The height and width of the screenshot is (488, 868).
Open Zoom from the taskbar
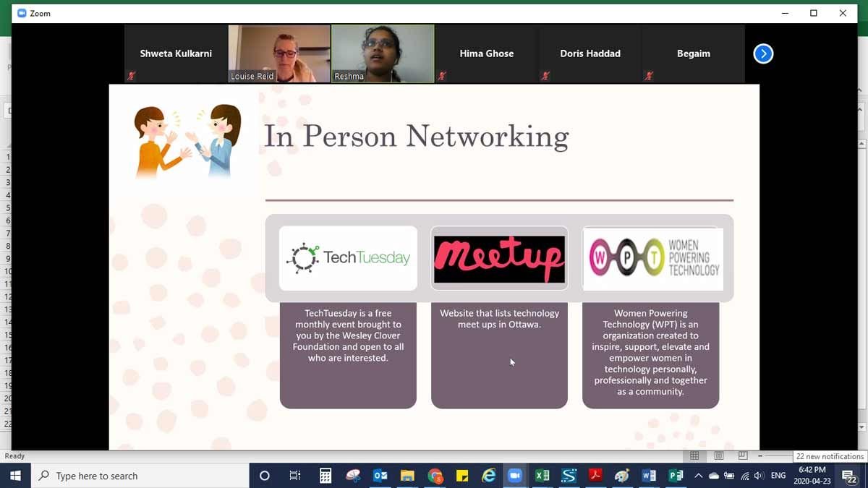point(514,476)
